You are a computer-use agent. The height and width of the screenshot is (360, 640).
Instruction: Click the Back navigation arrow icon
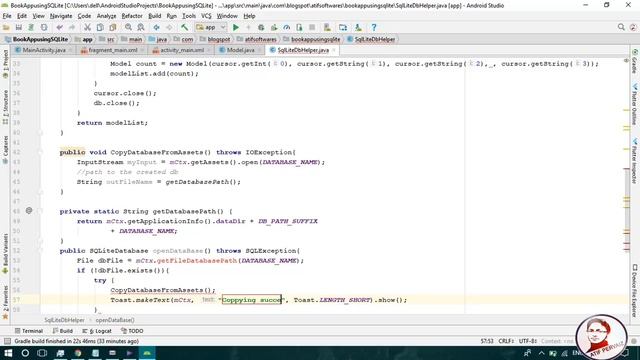156,27
